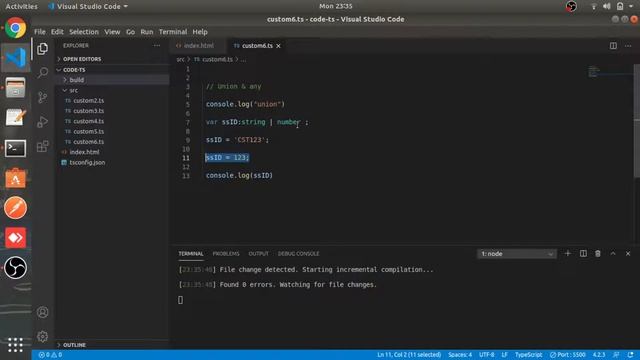Open the notifications bell in status bar
The width and height of the screenshot is (640, 360).
pos(631,355)
